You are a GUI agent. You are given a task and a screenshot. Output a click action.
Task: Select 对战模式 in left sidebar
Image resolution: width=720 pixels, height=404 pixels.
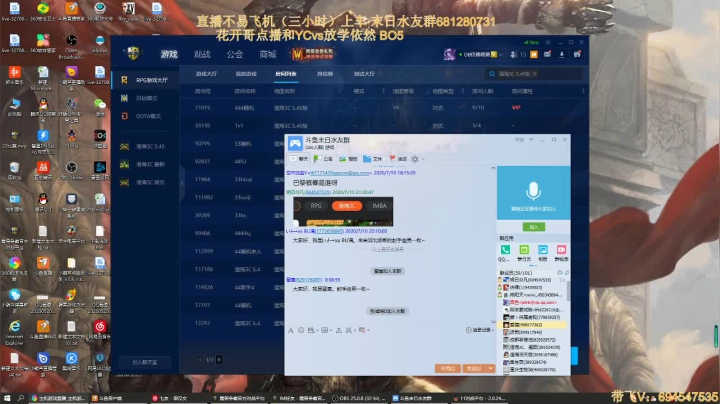tap(145, 98)
